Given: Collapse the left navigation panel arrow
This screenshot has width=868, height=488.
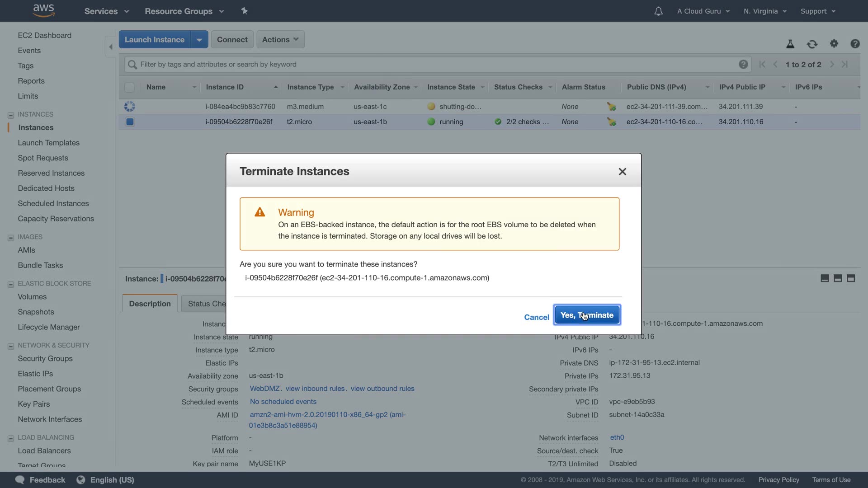Looking at the screenshot, I should click(x=111, y=47).
